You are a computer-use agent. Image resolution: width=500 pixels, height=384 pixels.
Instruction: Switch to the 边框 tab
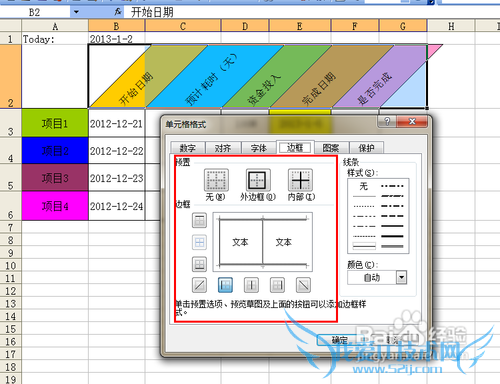295,147
